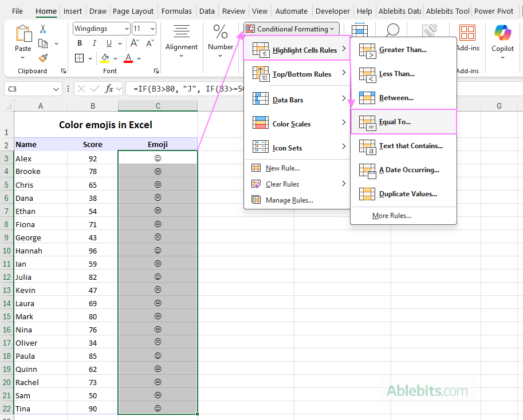The image size is (523, 420).
Task: Select the Cut (scissors) tool
Action: coord(43,27)
